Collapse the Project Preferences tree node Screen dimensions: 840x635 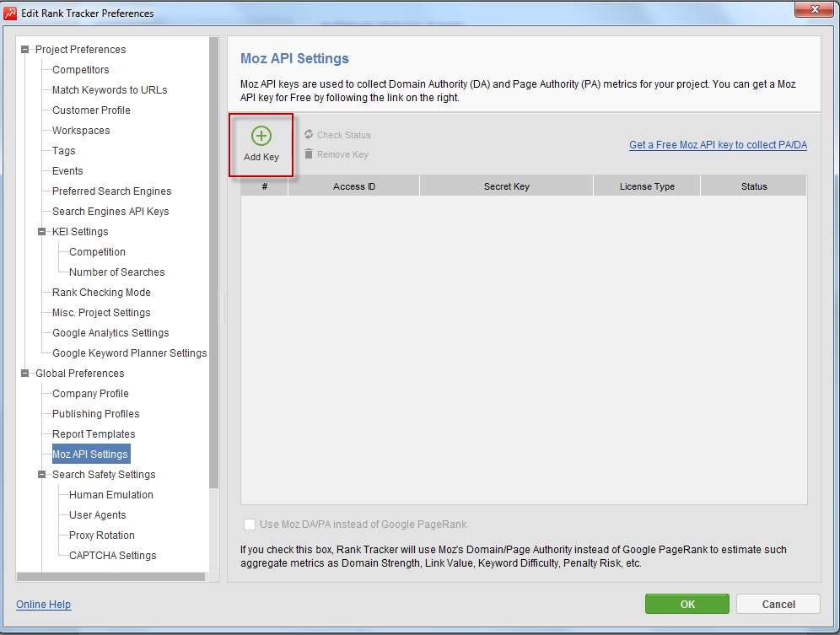pos(24,49)
